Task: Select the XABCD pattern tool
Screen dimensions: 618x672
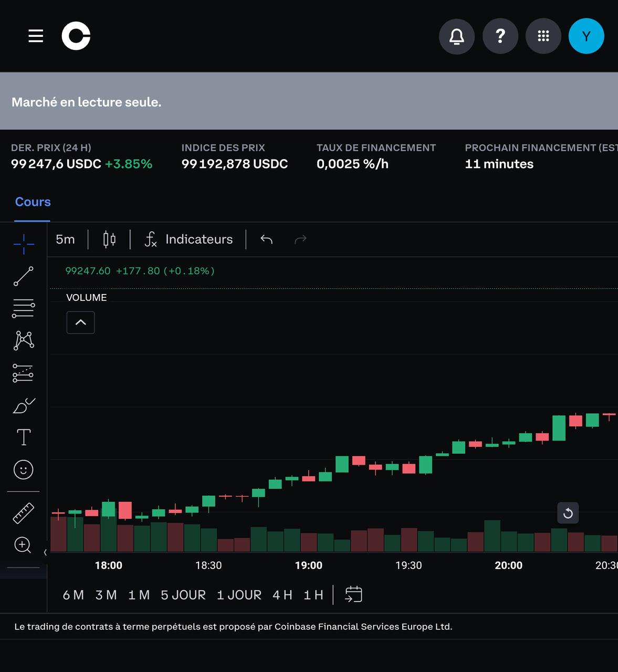Action: 23,340
